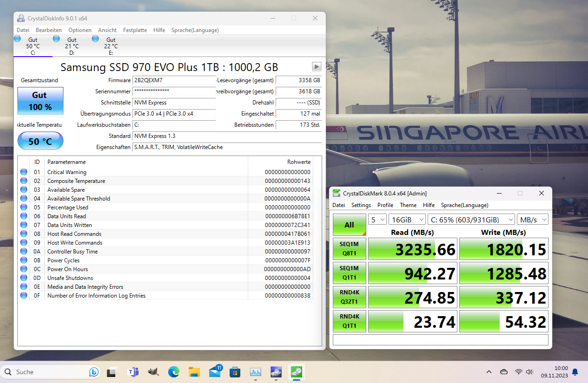Open Task View from taskbar

coord(112,372)
